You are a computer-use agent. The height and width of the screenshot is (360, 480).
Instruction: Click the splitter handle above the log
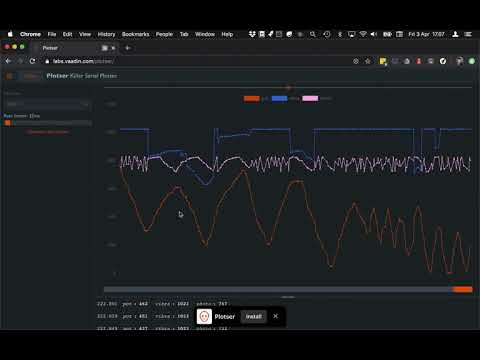288,297
